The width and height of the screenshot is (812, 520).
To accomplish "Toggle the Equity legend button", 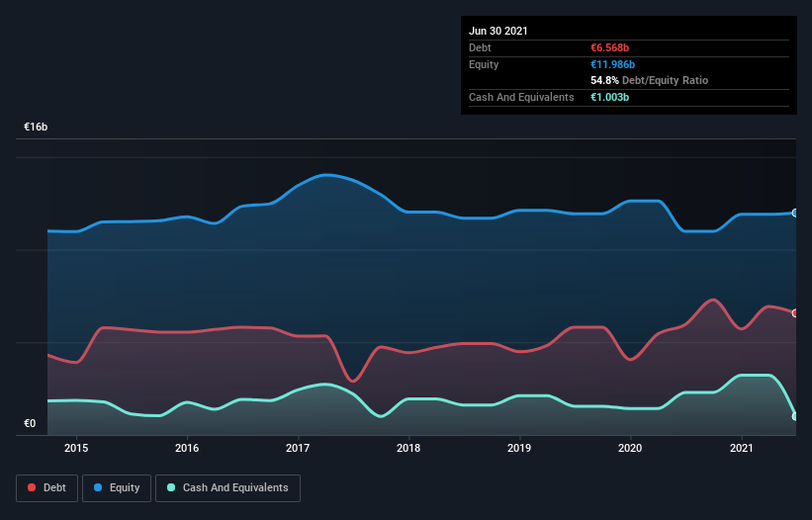I will (117, 488).
